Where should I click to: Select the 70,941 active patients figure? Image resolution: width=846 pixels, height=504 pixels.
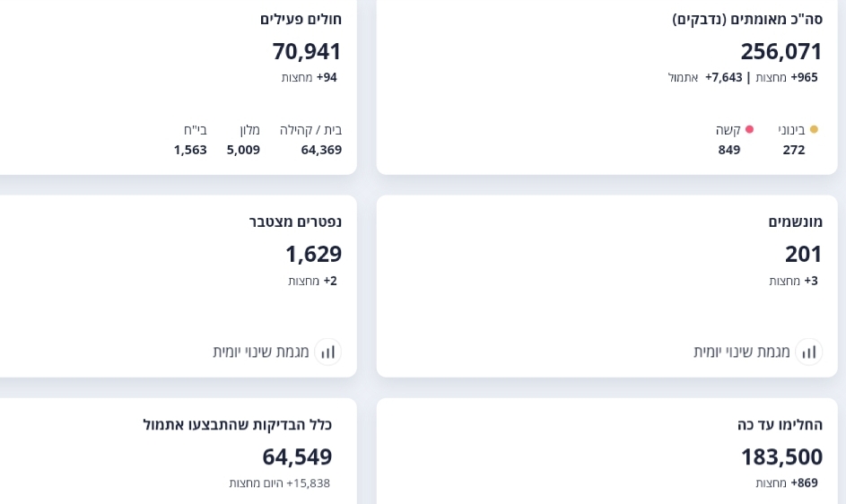pos(307,51)
